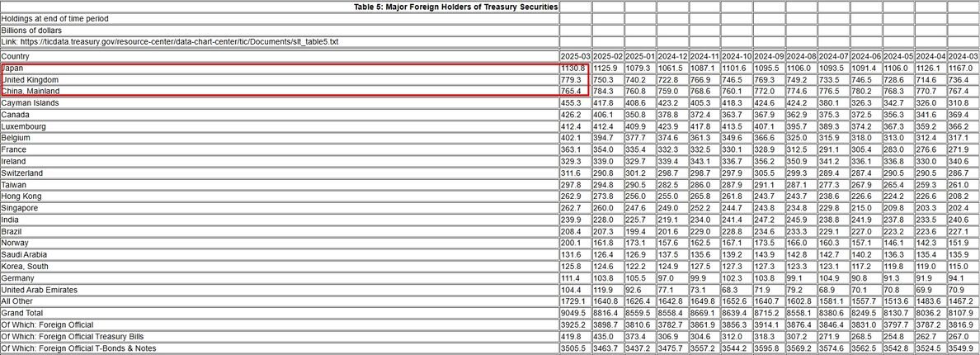
Task: Select the 'Billions of dollars' cell
Action: (280, 31)
